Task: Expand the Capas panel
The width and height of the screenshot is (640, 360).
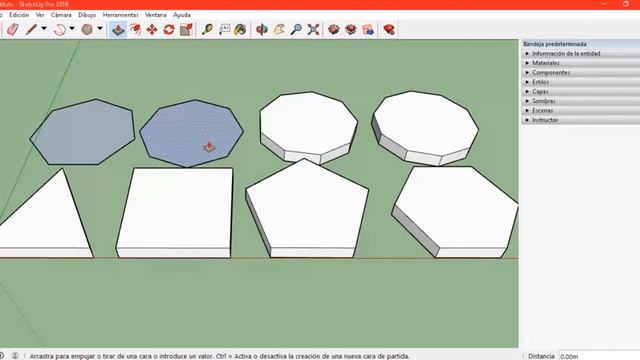Action: click(x=581, y=91)
